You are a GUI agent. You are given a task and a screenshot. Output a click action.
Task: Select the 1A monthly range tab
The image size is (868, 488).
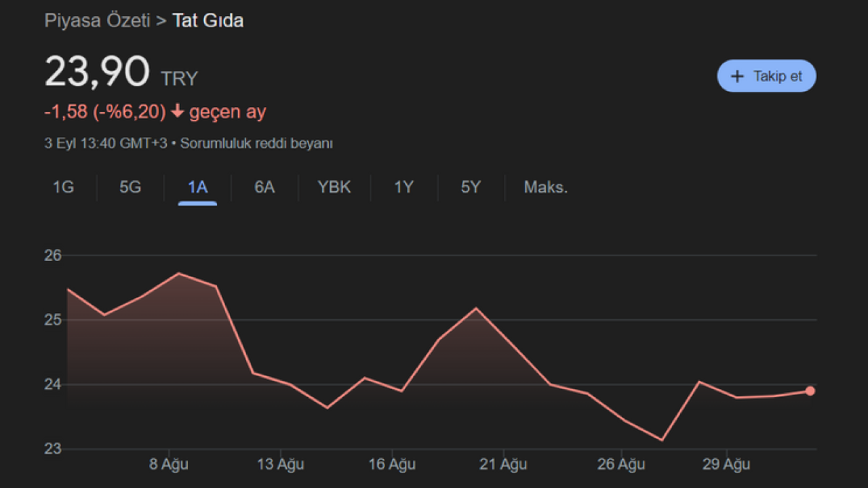tap(197, 188)
